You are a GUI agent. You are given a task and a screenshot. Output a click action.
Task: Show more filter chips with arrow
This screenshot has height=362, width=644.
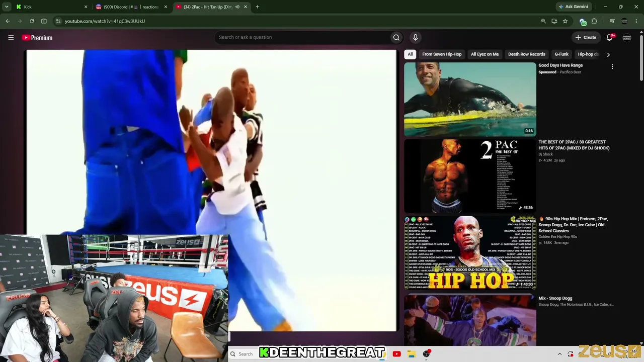608,55
